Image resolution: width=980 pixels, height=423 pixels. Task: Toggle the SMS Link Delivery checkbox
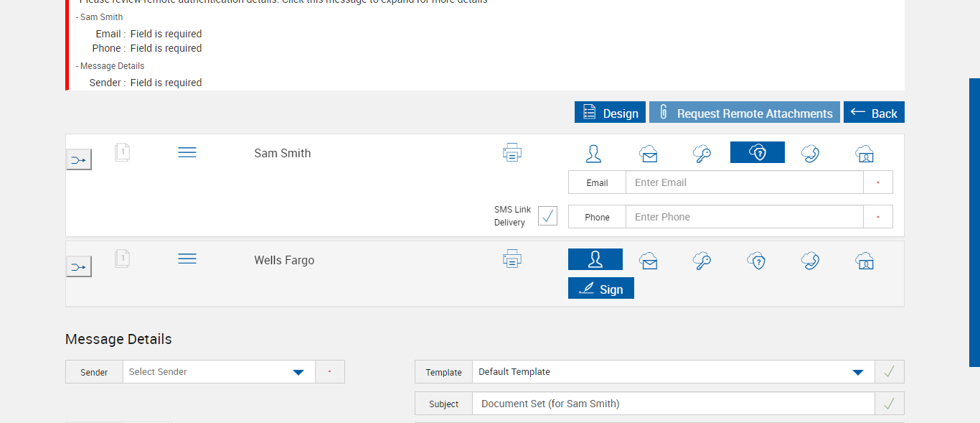click(547, 216)
